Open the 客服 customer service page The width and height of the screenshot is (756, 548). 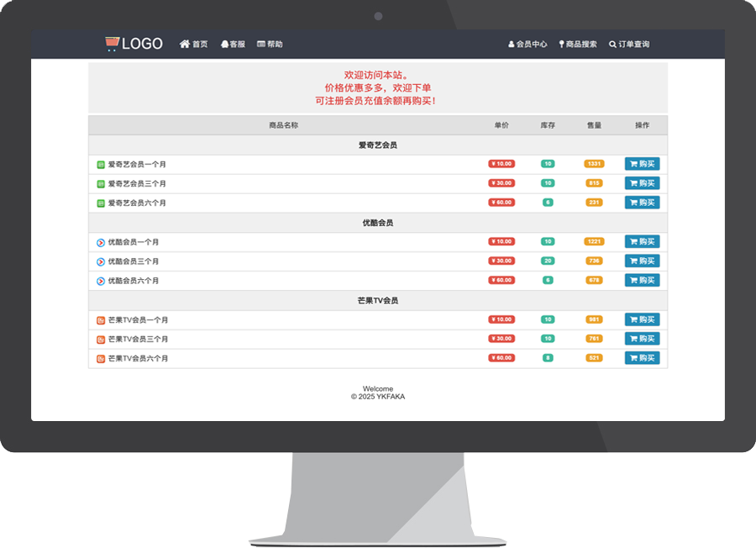pyautogui.click(x=233, y=45)
